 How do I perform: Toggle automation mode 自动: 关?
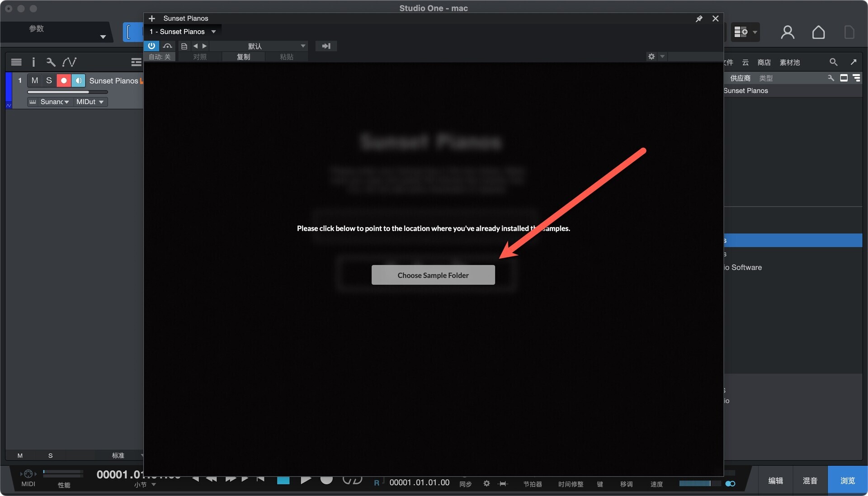(160, 57)
